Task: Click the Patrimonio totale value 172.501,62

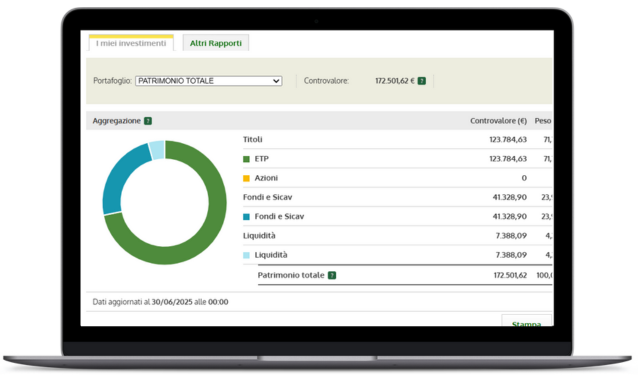Action: [x=510, y=275]
